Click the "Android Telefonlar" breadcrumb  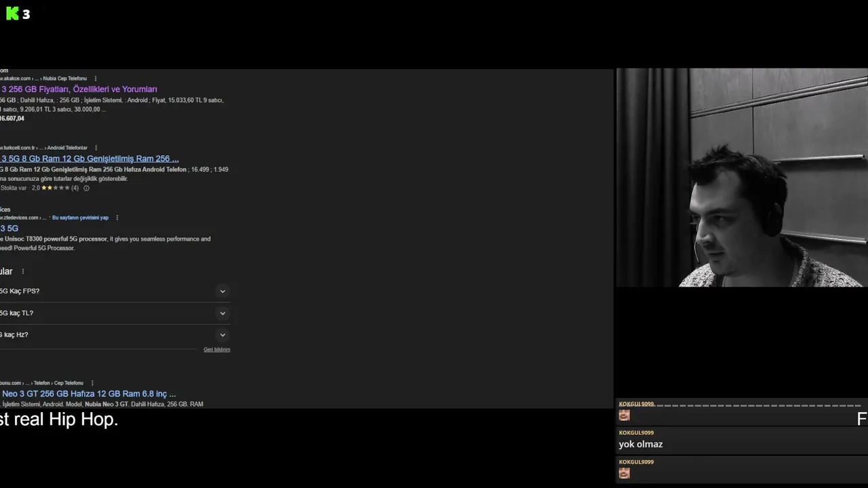click(x=67, y=148)
